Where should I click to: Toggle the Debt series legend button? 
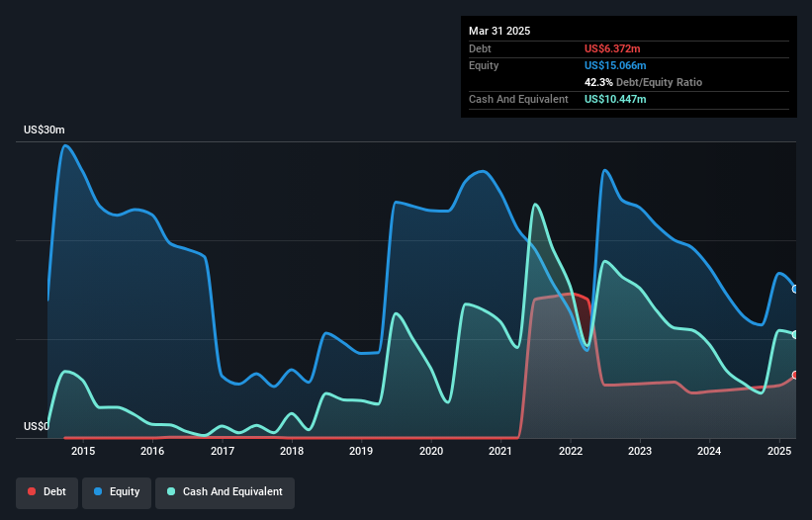pos(47,492)
